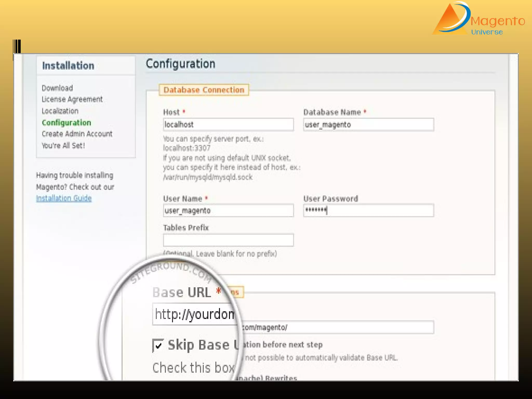Select the Configuration step in the sidebar
Image resolution: width=532 pixels, height=399 pixels.
click(x=66, y=123)
